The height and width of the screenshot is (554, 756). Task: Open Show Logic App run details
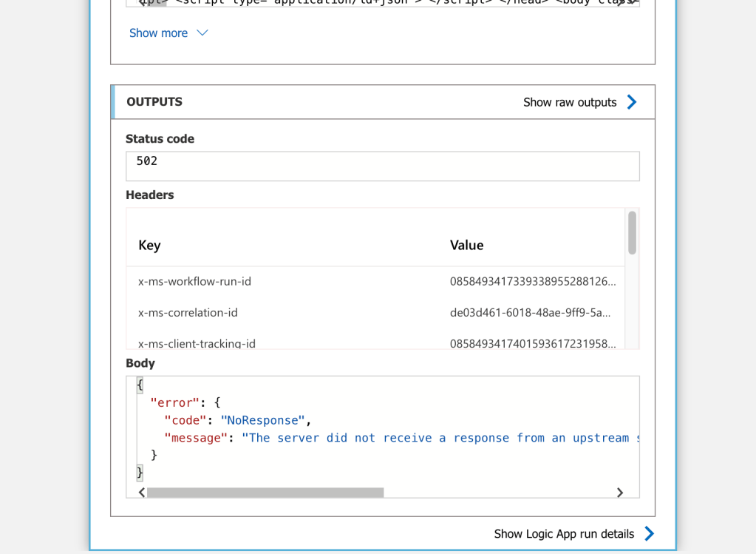[x=564, y=534]
